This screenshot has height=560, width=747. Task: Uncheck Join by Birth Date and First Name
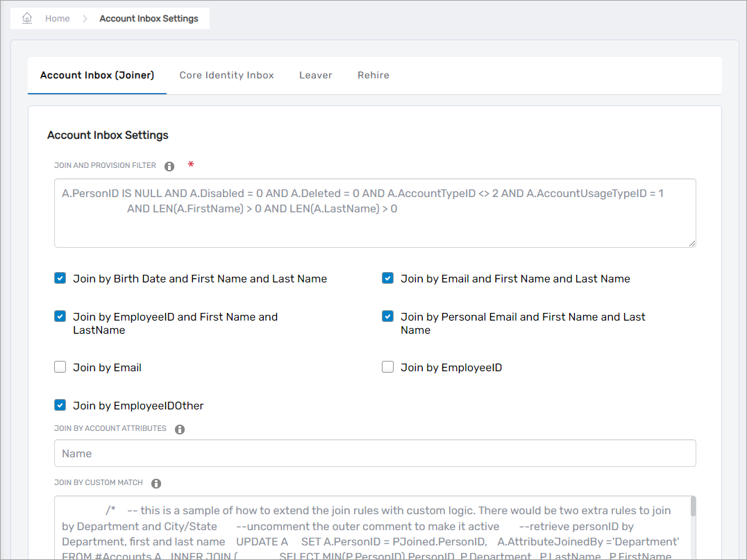(60, 278)
